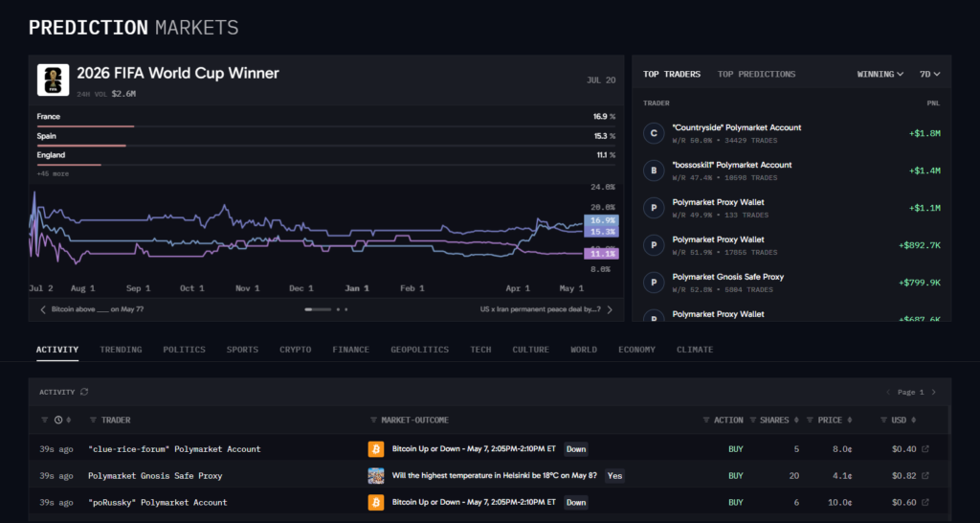The image size is (980, 523).
Task: Sort by USD column arrows
Action: 914,420
